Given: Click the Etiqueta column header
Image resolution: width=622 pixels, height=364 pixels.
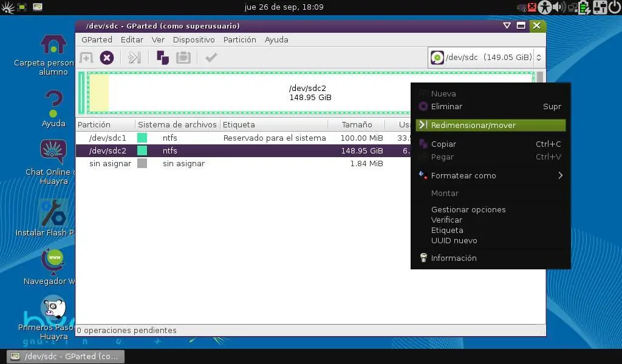Looking at the screenshot, I should [x=274, y=125].
